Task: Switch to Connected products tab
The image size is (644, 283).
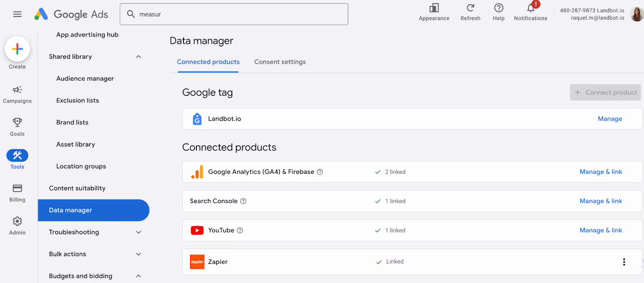Action: [208, 62]
